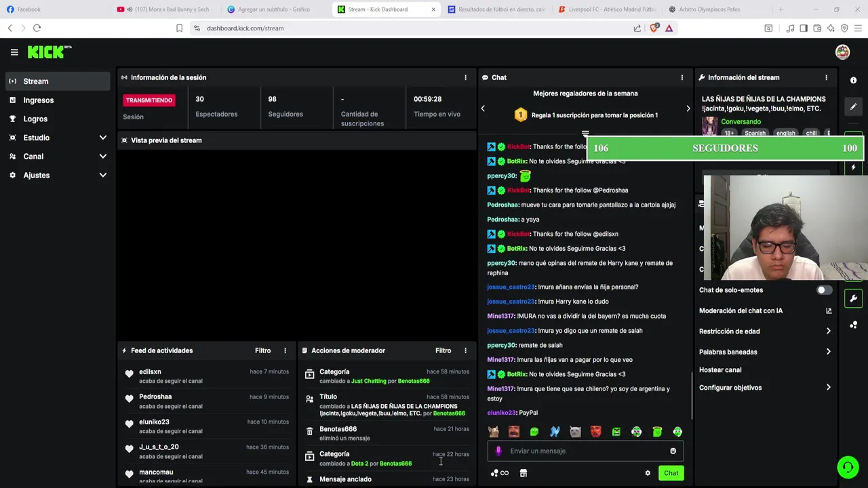Open Restricción de edad settings
868x488 pixels.
coord(764,331)
